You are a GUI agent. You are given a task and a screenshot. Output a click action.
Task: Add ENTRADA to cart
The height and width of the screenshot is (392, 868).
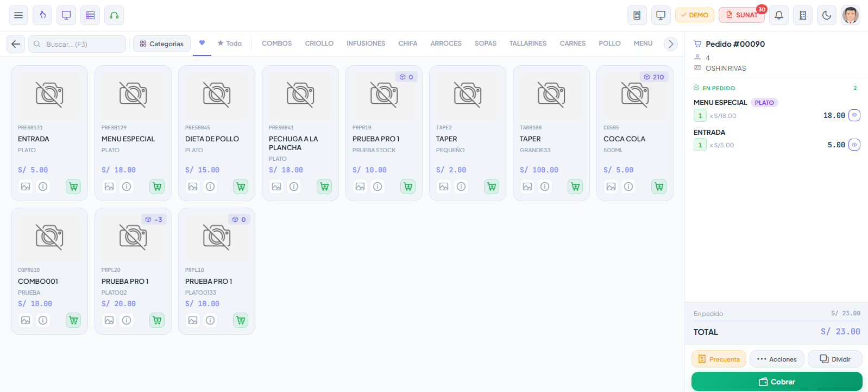(x=73, y=186)
